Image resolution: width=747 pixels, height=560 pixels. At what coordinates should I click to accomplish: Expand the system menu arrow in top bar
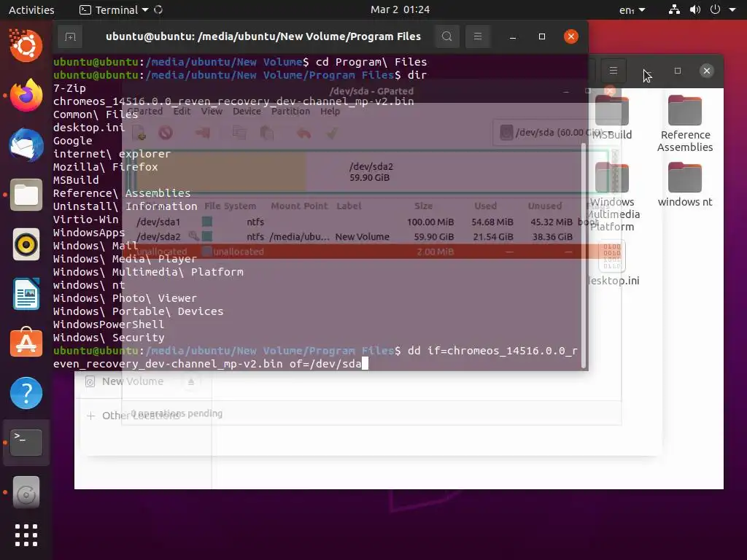732,9
